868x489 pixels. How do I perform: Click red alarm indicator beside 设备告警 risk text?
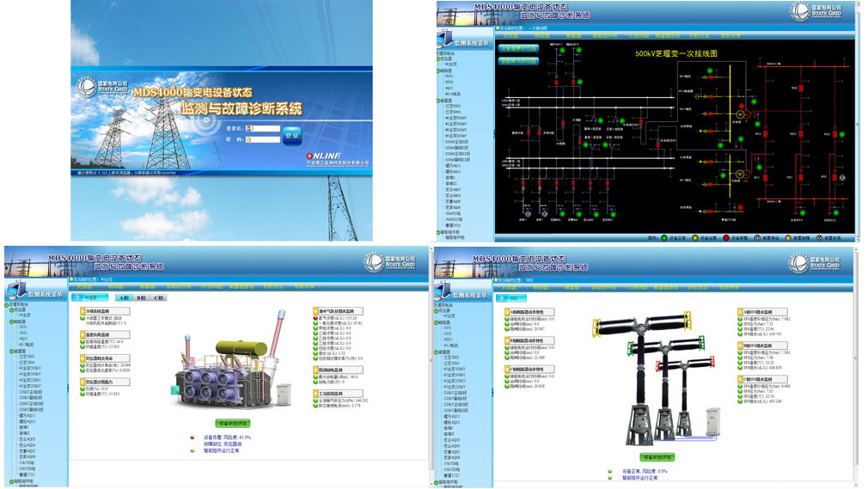coord(193,437)
